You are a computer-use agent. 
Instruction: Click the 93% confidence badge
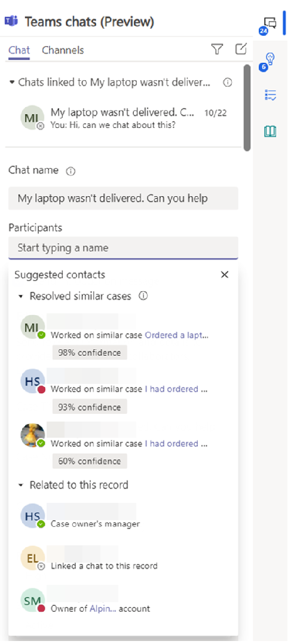point(90,407)
